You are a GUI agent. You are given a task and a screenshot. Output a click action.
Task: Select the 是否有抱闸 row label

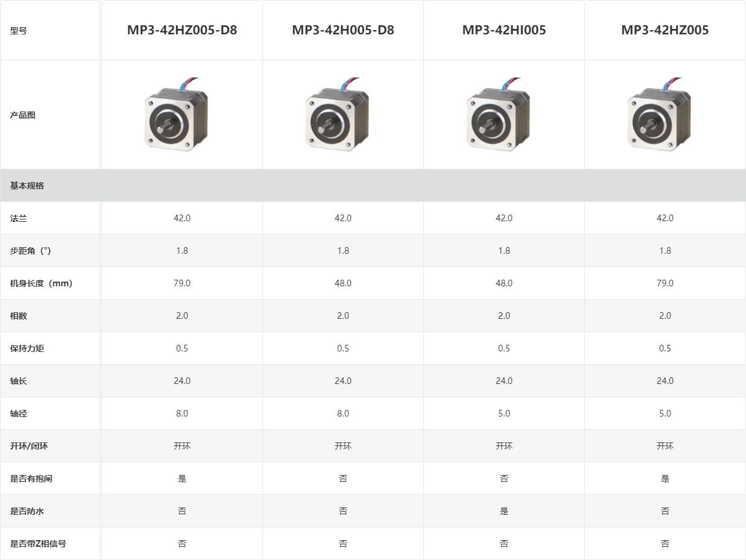point(31,479)
